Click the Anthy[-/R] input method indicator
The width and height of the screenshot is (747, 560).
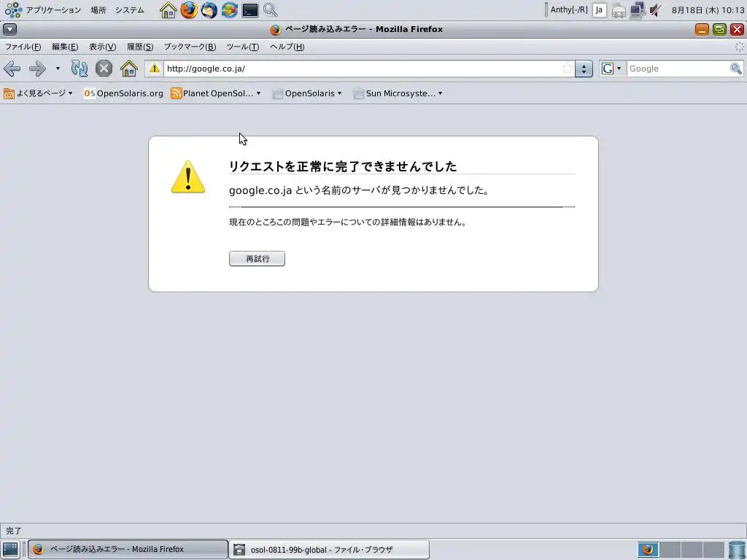click(x=569, y=9)
